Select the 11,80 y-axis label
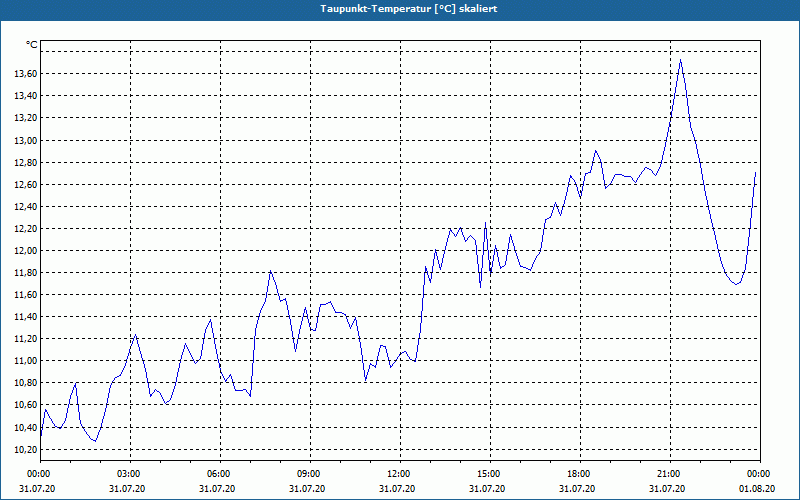The height and width of the screenshot is (500, 800). [27, 273]
